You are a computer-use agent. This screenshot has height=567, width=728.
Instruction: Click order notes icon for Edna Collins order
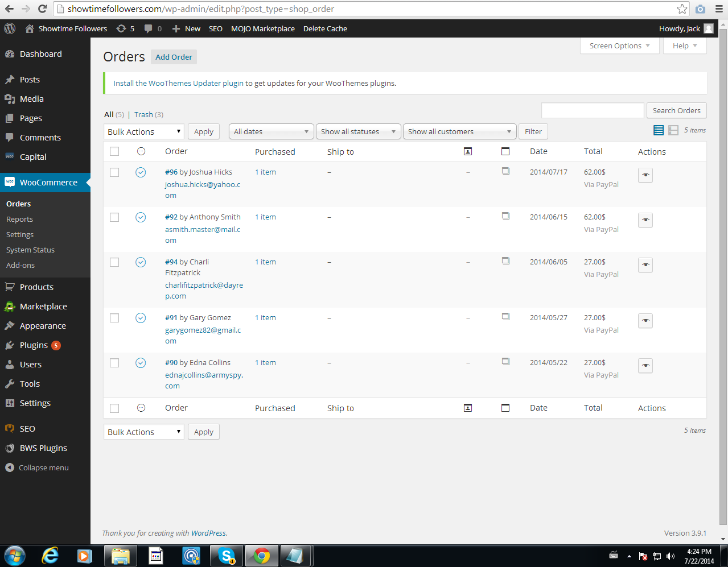(505, 362)
